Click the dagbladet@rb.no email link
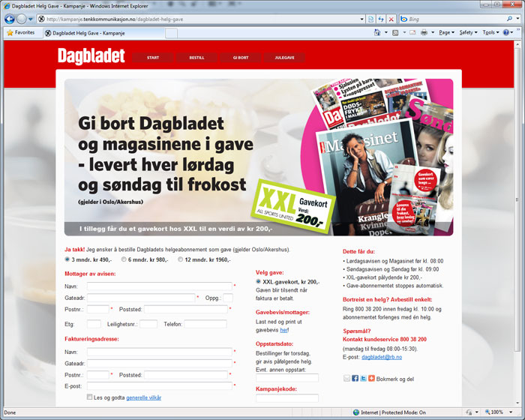Viewport: 525px width, 420px height. (x=382, y=357)
